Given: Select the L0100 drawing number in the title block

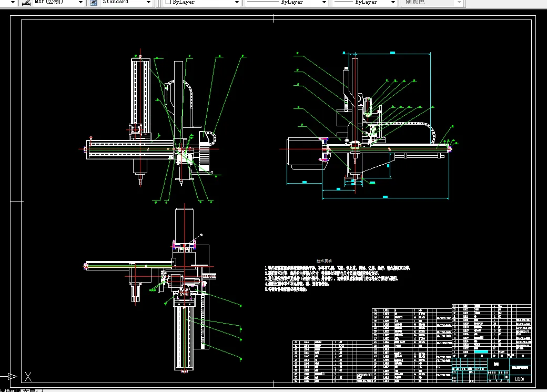Looking at the screenshot, I should click(520, 379).
